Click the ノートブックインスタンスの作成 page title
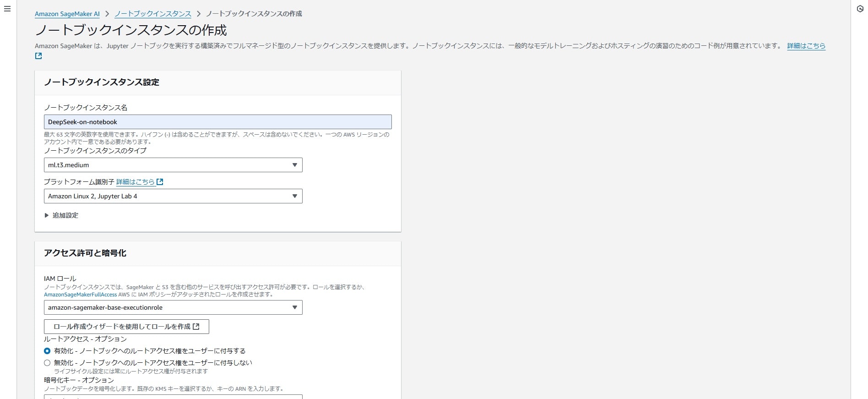868x399 pixels. coord(131,30)
